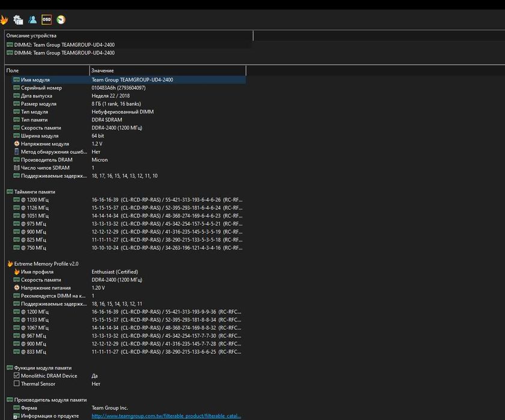Viewport: 505px width, 420px height.
Task: Select the Производитель DRAM row
Action: (x=46, y=160)
